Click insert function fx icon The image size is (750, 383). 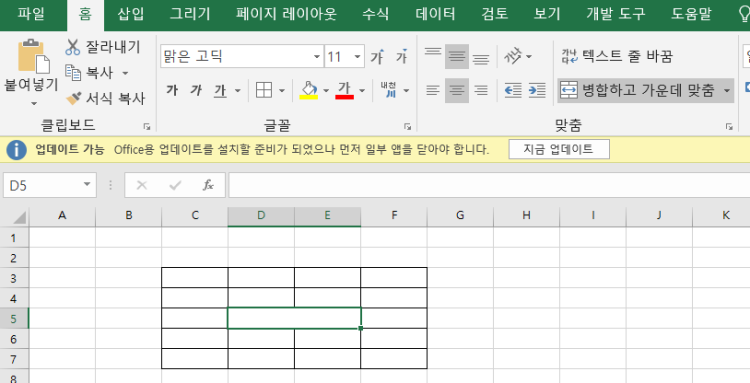(x=208, y=185)
